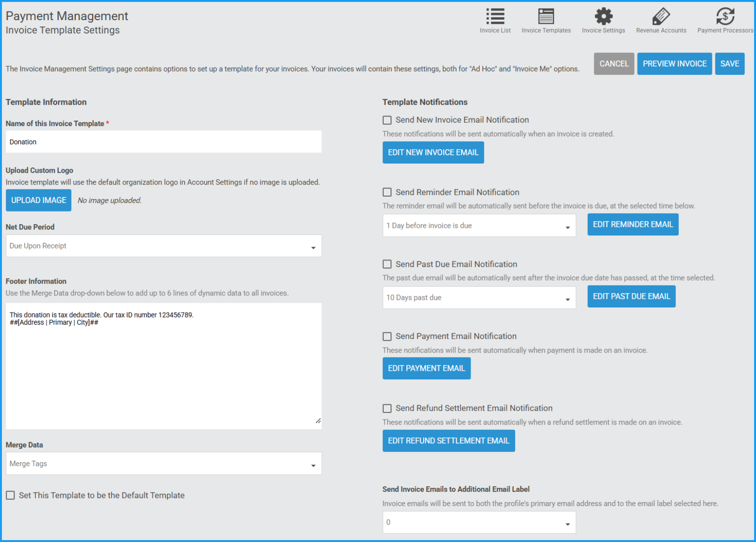The image size is (756, 542).
Task: Open the Invoice Templates icon
Action: 546,17
